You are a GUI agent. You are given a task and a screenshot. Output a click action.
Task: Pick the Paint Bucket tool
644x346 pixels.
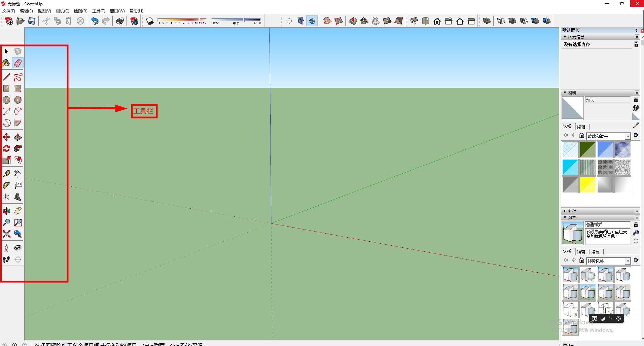(x=6, y=63)
